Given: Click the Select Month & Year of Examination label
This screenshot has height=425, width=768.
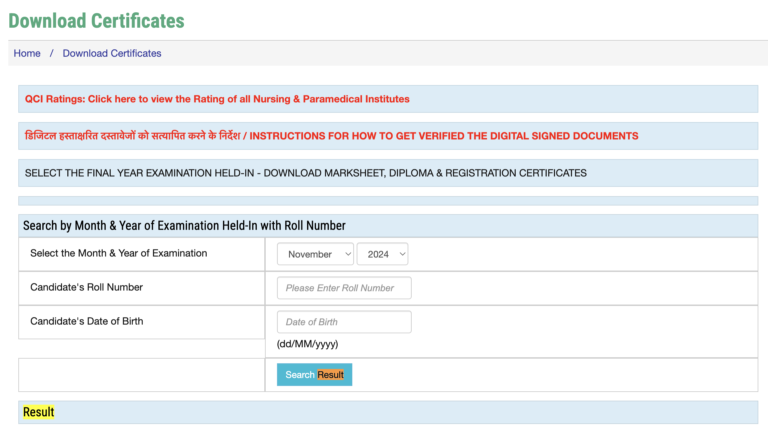Looking at the screenshot, I should point(118,254).
